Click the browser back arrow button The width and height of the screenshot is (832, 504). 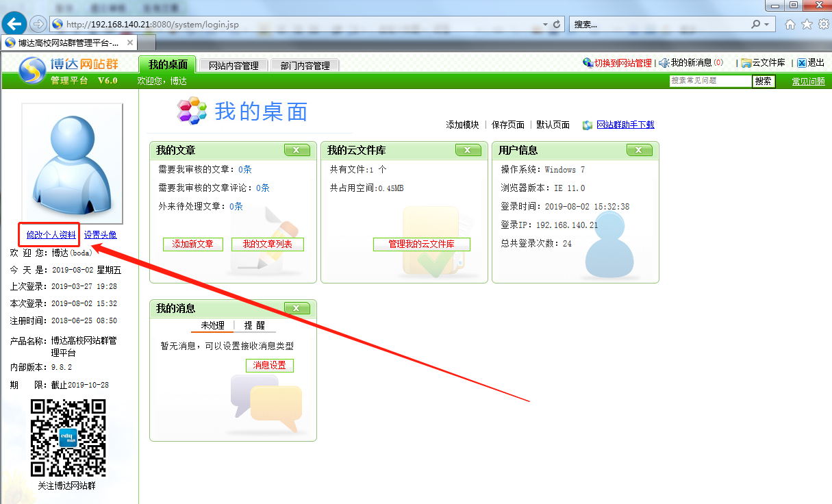14,24
